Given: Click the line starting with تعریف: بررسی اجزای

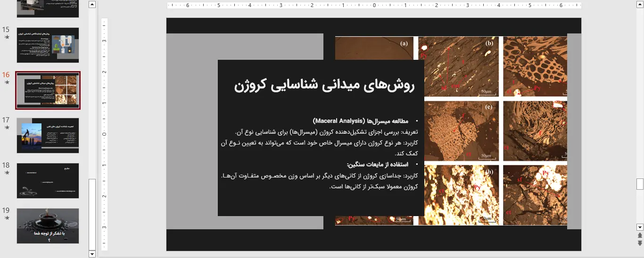Looking at the screenshot, I should (x=326, y=132).
